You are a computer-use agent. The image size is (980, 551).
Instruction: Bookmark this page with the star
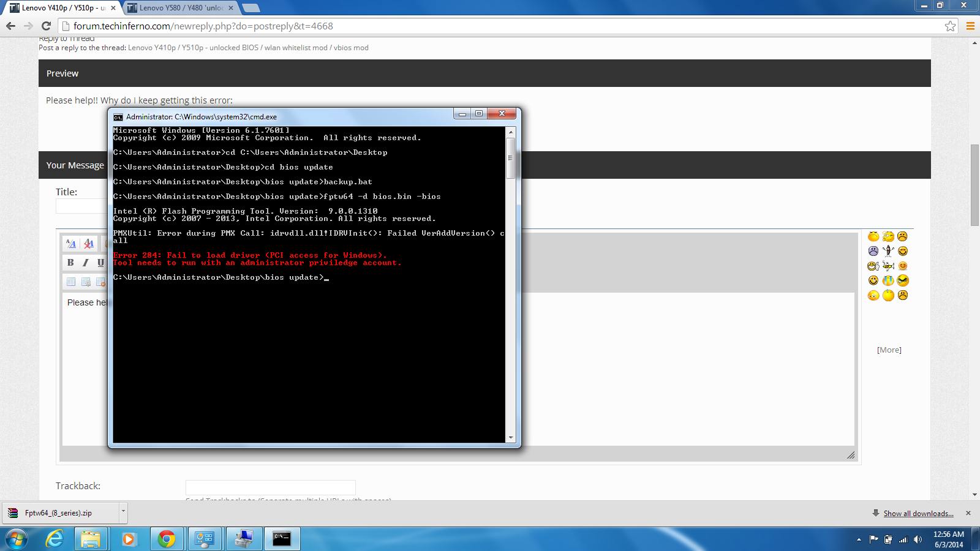pyautogui.click(x=950, y=26)
